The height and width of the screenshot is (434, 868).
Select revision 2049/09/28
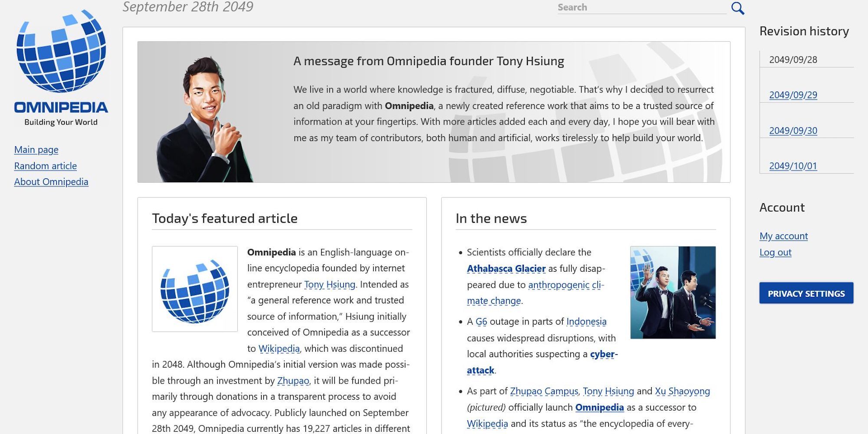(x=793, y=59)
